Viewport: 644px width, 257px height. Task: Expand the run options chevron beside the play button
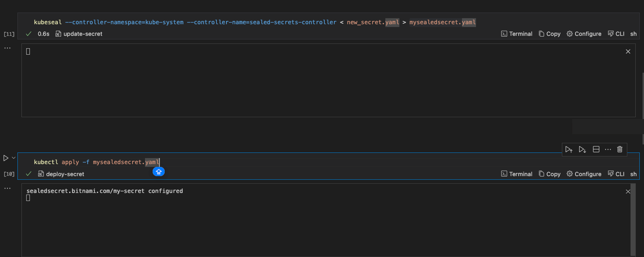(x=14, y=158)
